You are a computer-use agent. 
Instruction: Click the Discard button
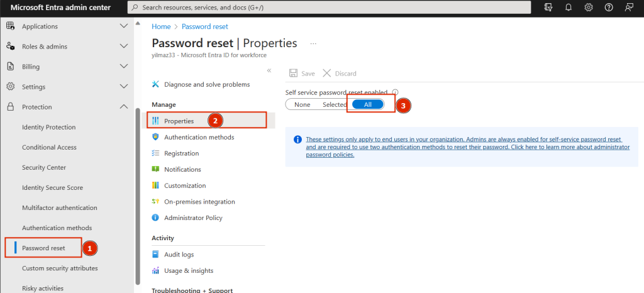tap(340, 74)
